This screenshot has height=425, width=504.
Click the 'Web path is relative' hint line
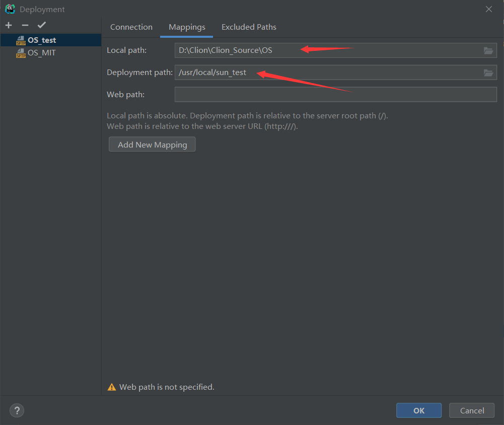(202, 126)
